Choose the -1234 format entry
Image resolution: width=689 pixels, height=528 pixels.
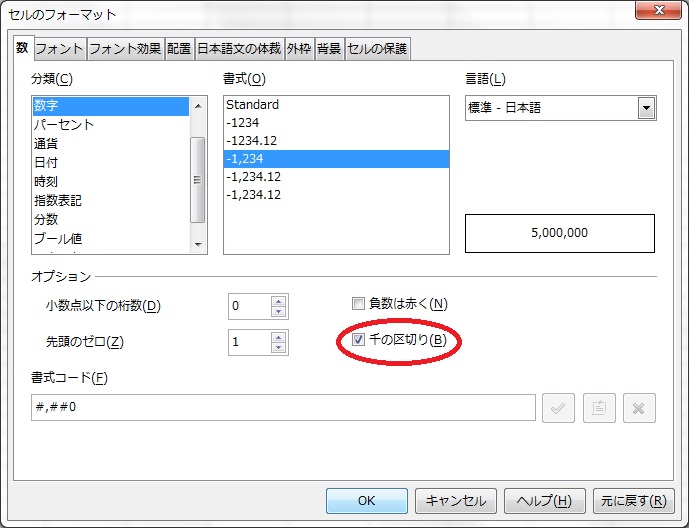(x=336, y=123)
